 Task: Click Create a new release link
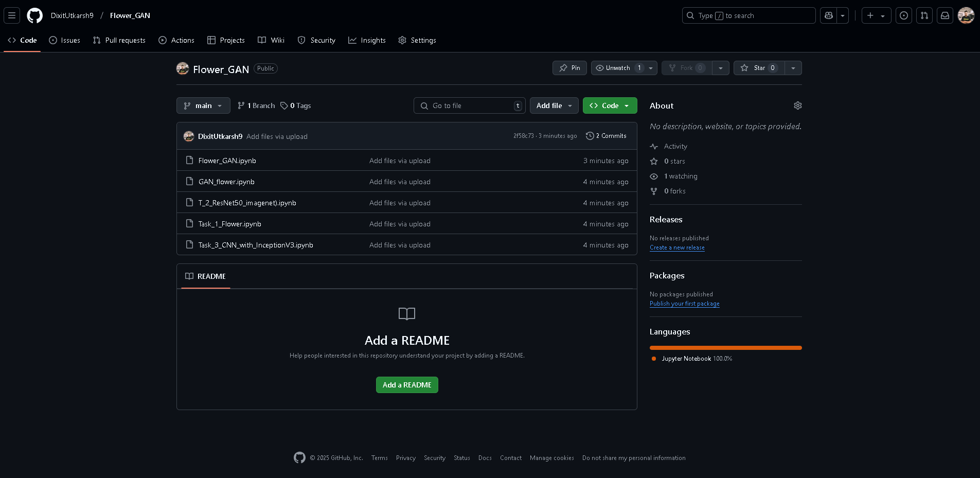(677, 247)
